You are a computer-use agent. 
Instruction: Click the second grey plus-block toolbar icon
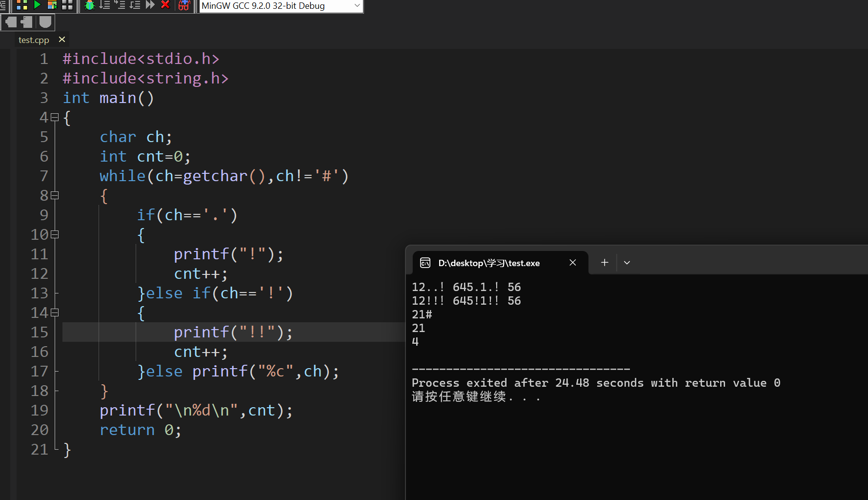coord(27,22)
